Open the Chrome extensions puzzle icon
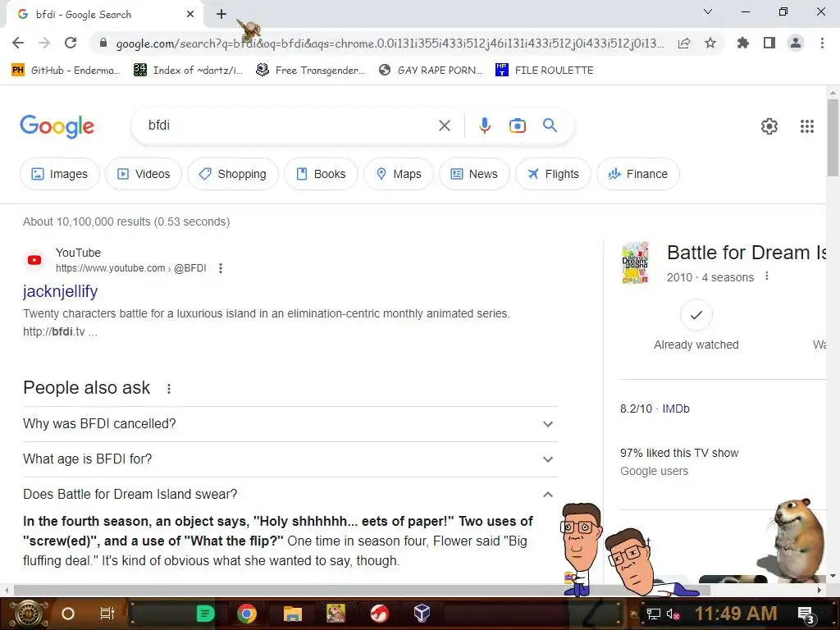840x630 pixels. 742,43
